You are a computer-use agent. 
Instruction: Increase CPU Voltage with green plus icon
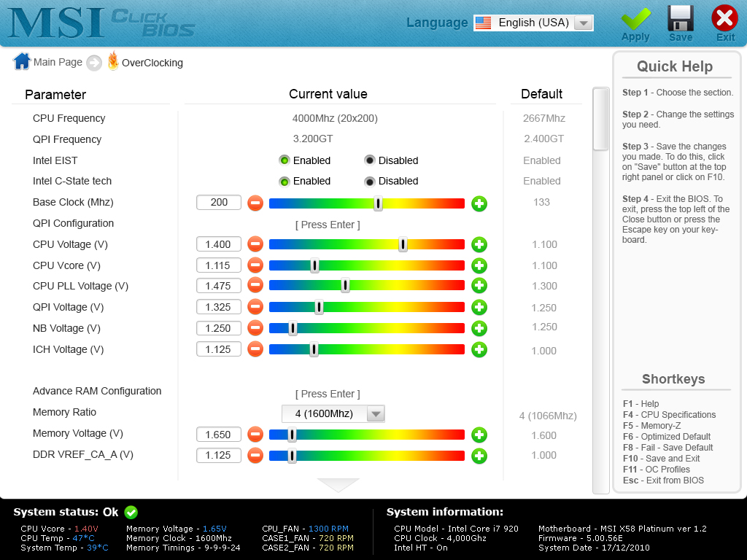(x=479, y=245)
